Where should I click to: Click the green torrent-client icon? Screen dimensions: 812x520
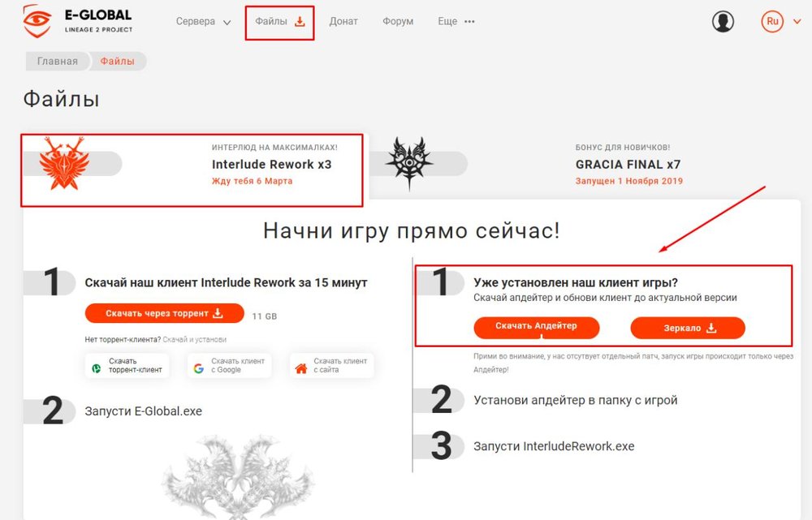97,368
